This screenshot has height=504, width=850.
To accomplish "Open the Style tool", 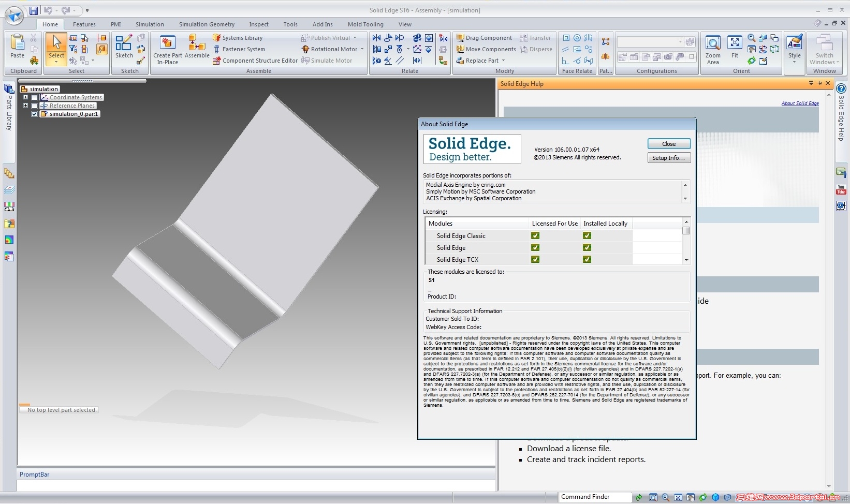I will (x=794, y=46).
